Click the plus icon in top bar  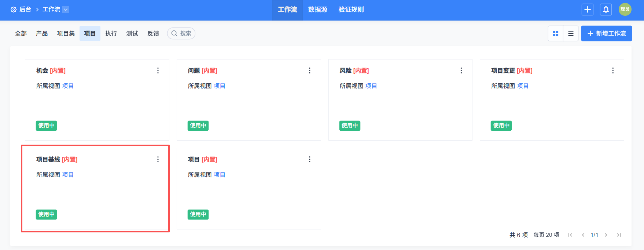tap(587, 10)
